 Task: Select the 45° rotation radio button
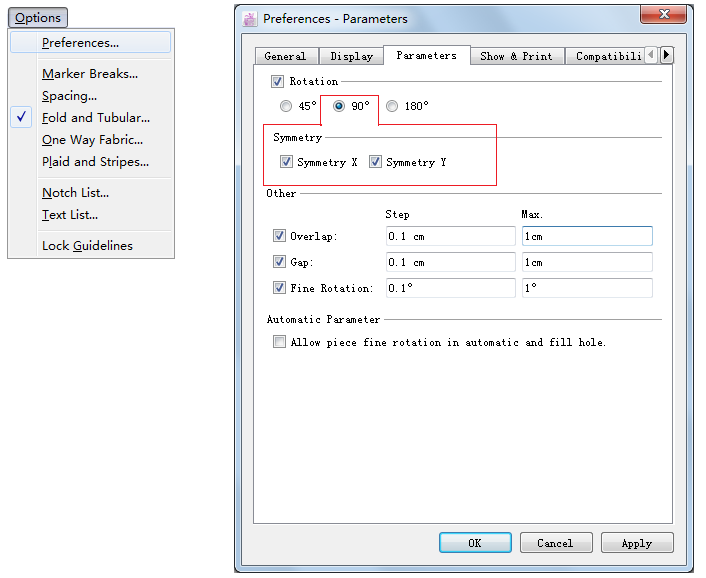[x=287, y=106]
